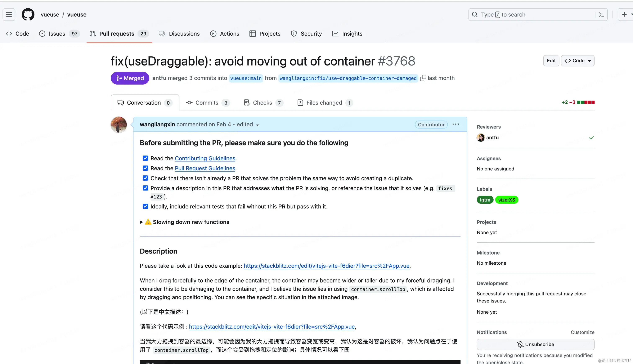Click the lgtm label swatch
The width and height of the screenshot is (633, 364).
[x=485, y=200]
